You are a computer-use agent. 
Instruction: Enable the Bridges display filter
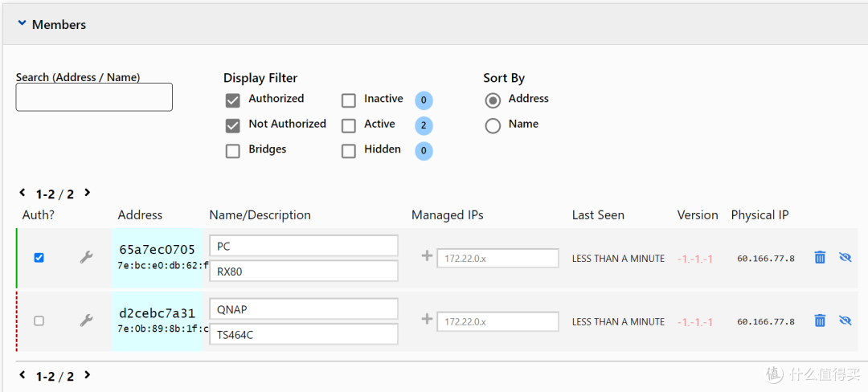pos(233,150)
